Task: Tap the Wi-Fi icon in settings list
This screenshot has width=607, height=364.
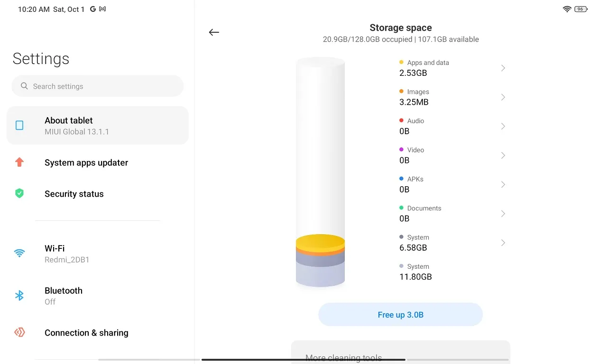Action: [x=19, y=253]
